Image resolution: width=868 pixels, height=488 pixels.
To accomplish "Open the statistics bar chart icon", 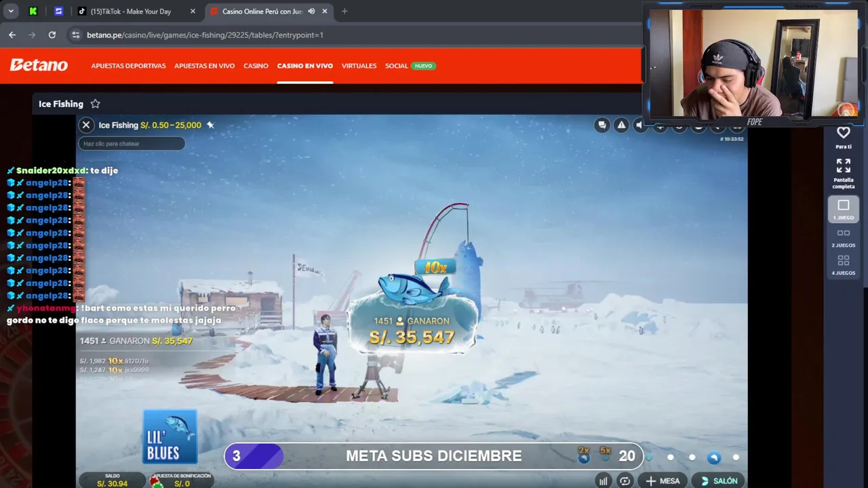I will point(603,481).
